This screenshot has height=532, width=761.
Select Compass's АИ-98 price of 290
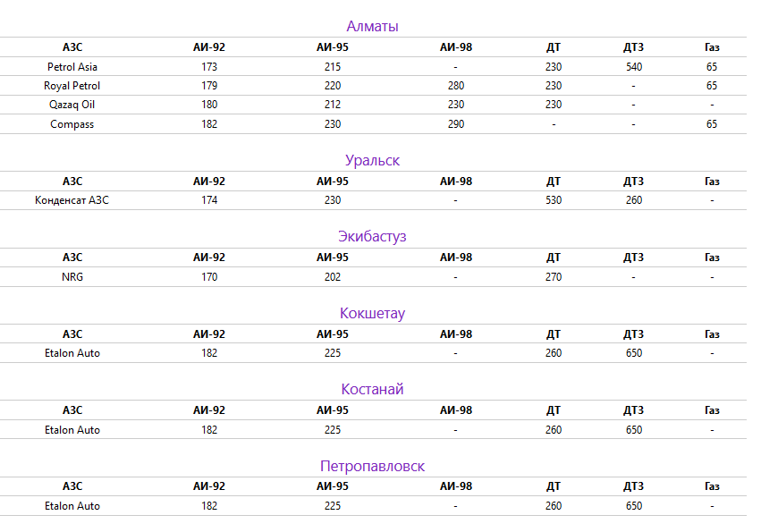coord(456,124)
